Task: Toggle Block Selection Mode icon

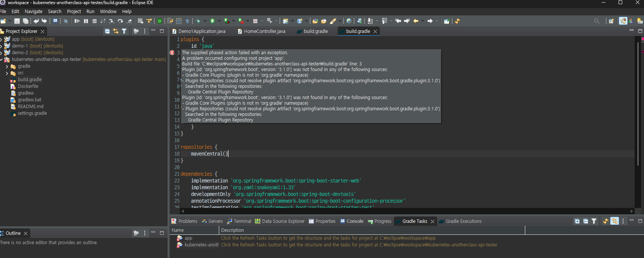Action: pos(179,21)
